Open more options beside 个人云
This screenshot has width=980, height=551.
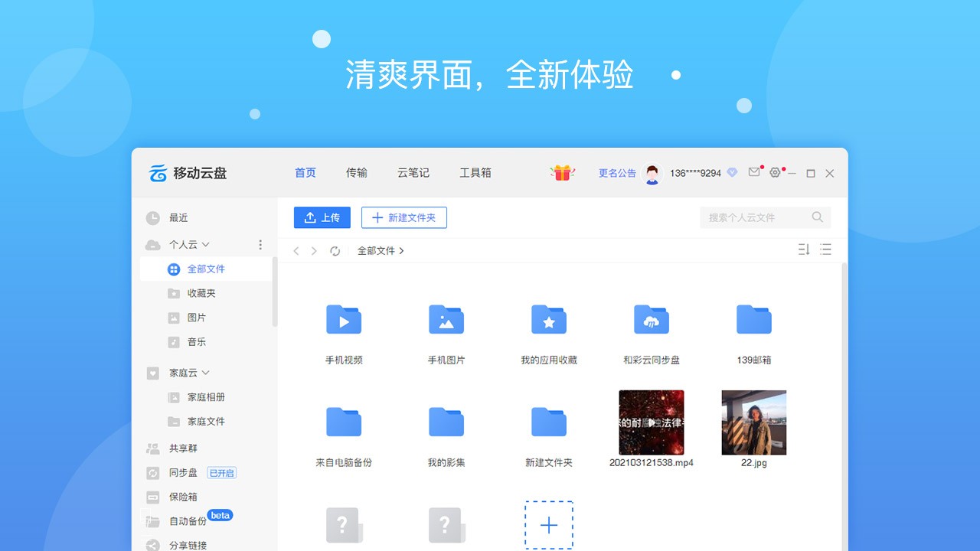coord(260,244)
